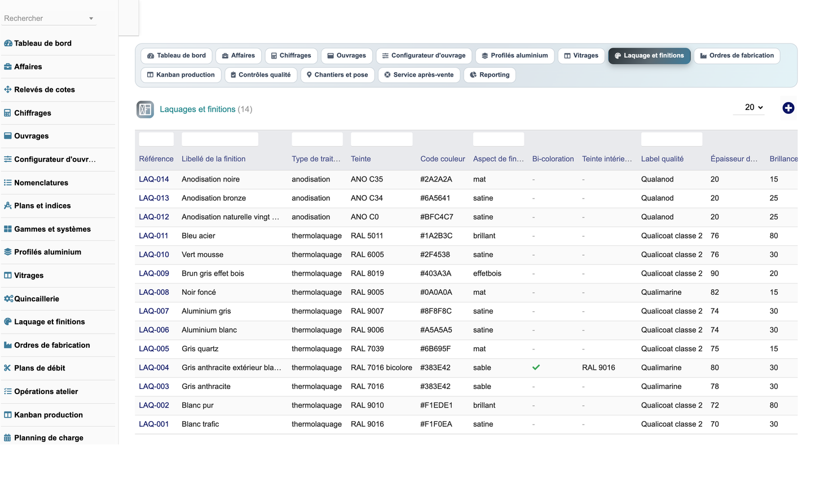Click the Anodisation bronze cell

click(x=214, y=198)
